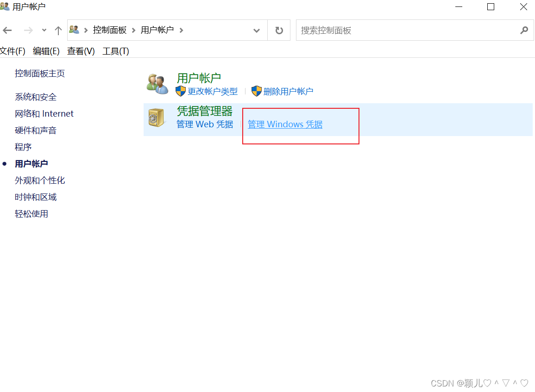Click the 删除用户帐户 link
This screenshot has width=535, height=392.
click(288, 91)
